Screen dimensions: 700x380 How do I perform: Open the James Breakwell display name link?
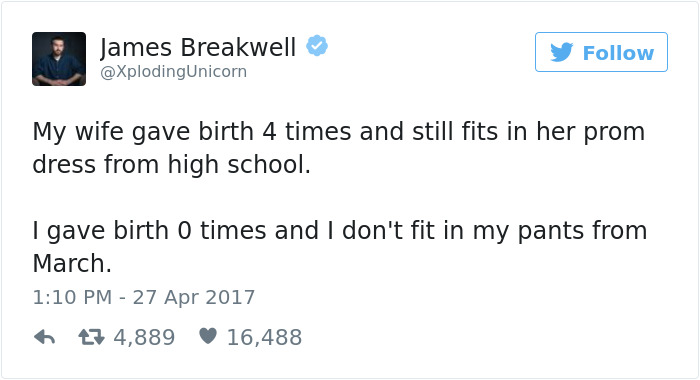198,47
